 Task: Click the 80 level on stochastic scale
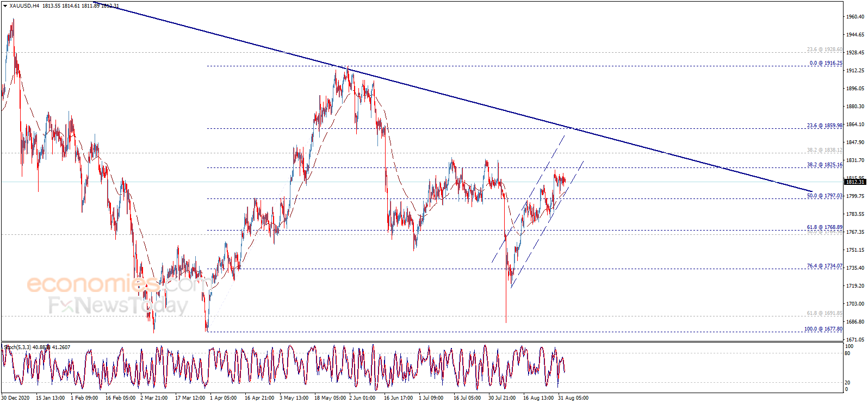point(847,353)
